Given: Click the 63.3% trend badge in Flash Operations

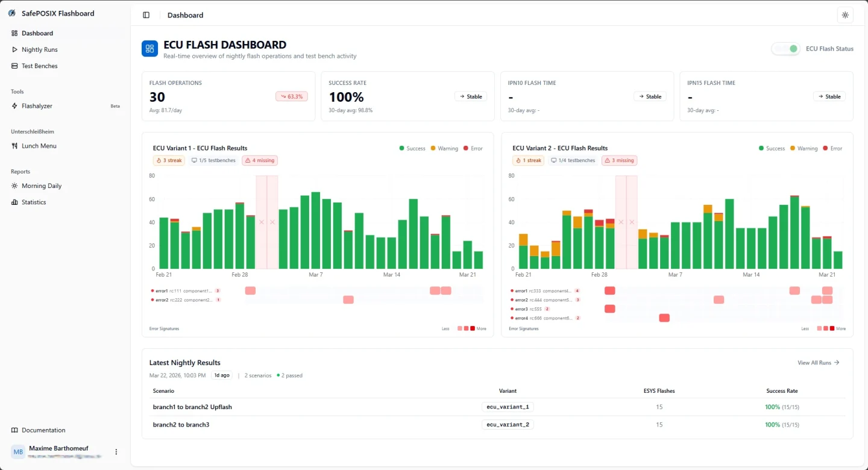Looking at the screenshot, I should (292, 96).
